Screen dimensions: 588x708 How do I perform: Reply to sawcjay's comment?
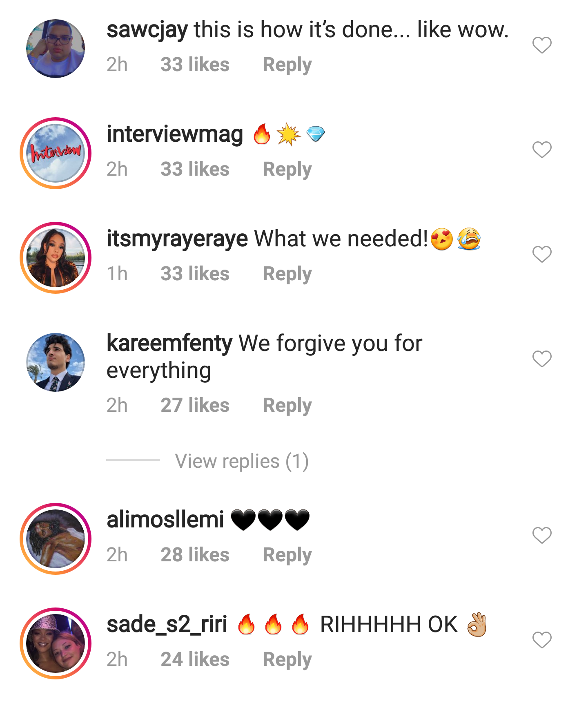pyautogui.click(x=287, y=65)
